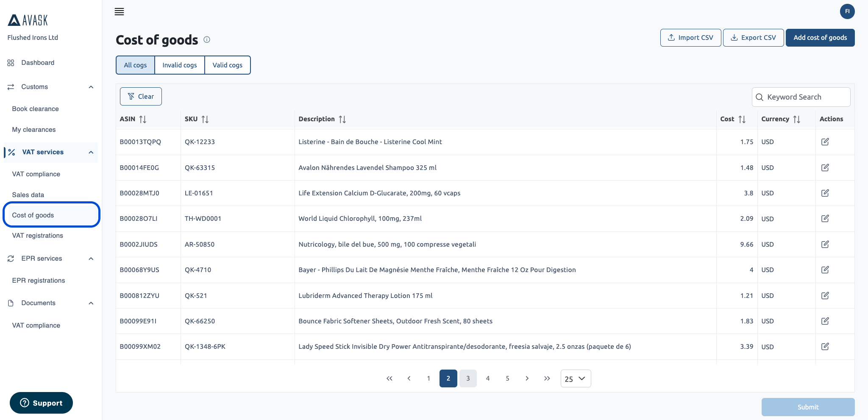This screenshot has width=868, height=420.
Task: Click the Flushed Irons Ltd company name
Action: tap(33, 37)
